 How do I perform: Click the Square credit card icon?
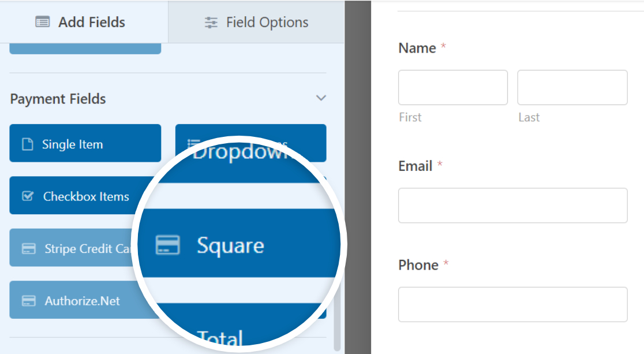(167, 245)
